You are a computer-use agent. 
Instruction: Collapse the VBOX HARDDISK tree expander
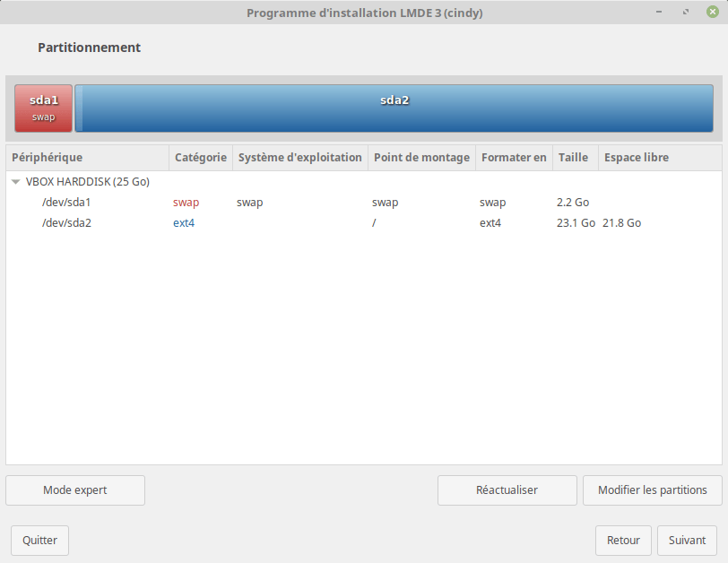point(16,182)
